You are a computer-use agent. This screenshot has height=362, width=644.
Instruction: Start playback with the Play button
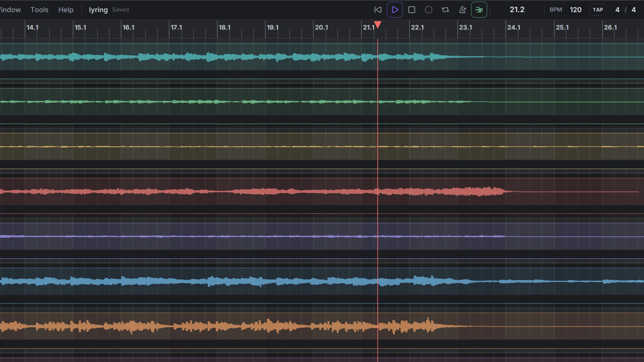[395, 10]
